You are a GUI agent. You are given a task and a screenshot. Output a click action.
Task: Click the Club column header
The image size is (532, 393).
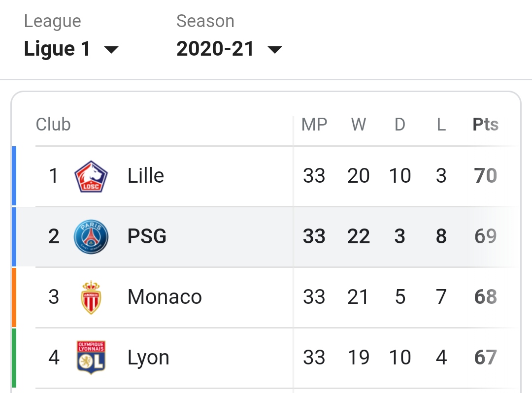pyautogui.click(x=53, y=125)
